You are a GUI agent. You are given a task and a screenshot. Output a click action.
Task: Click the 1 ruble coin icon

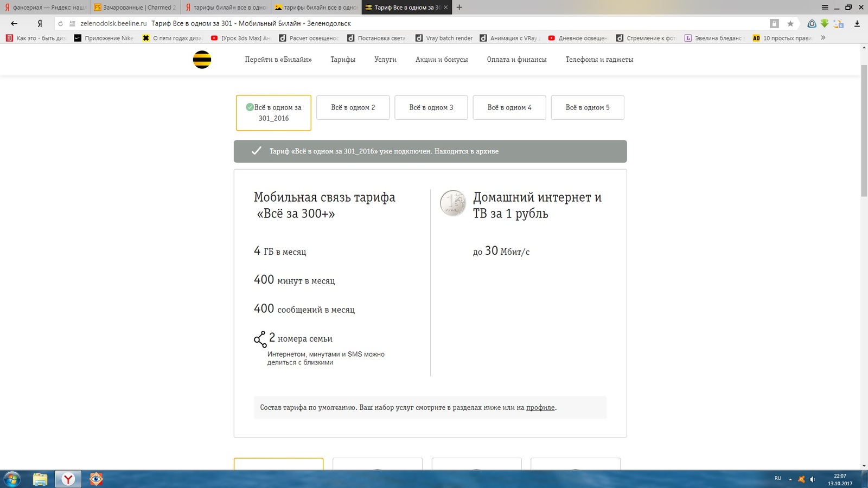(453, 203)
